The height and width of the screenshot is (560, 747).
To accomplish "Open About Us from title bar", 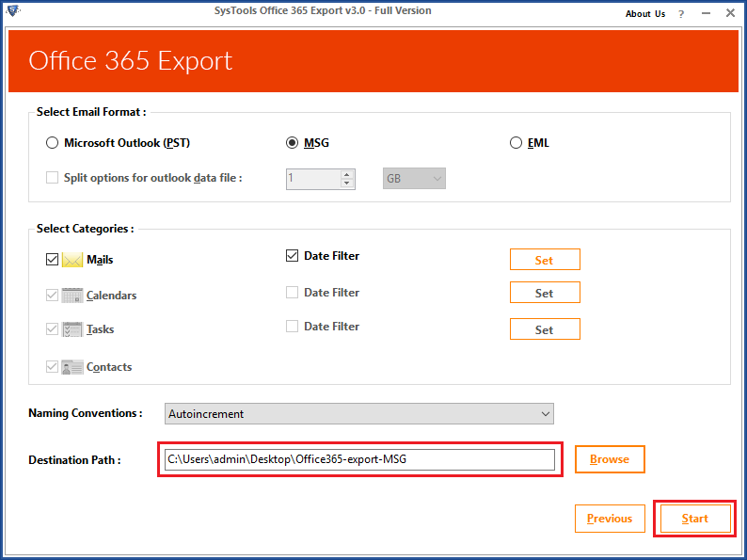I will pos(645,14).
